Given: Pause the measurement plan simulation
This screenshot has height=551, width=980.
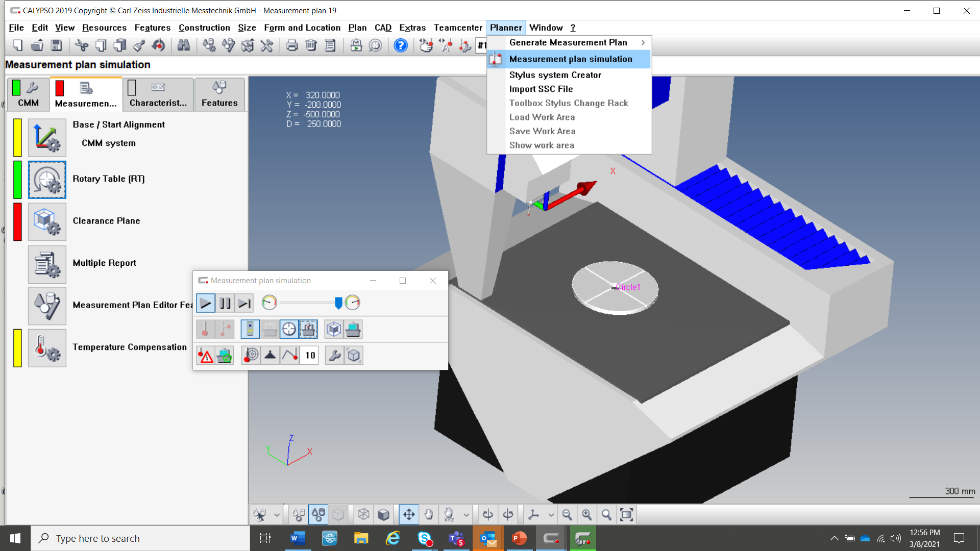Looking at the screenshot, I should pyautogui.click(x=225, y=303).
